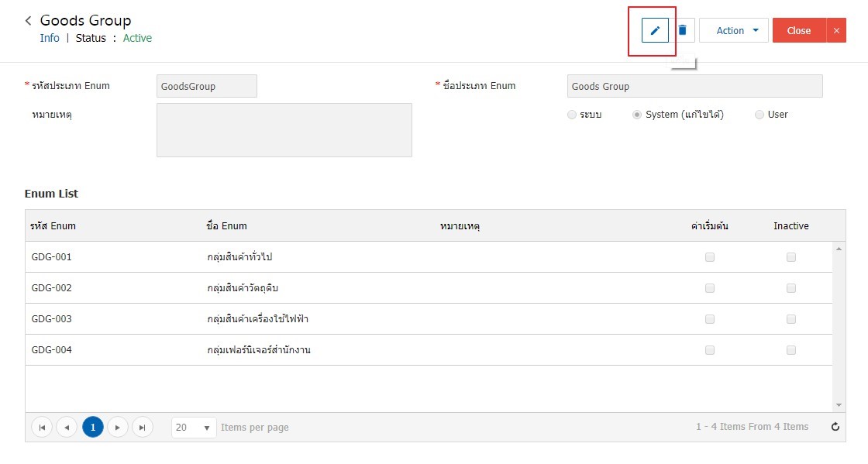The height and width of the screenshot is (464, 868).
Task: Toggle Inactive checkbox for GDG-003
Action: pyautogui.click(x=791, y=319)
